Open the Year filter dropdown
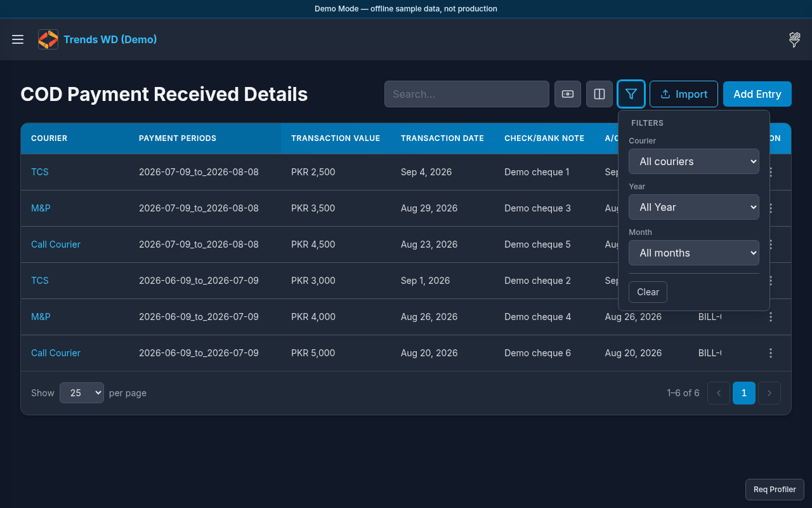This screenshot has height=508, width=812. [694, 207]
